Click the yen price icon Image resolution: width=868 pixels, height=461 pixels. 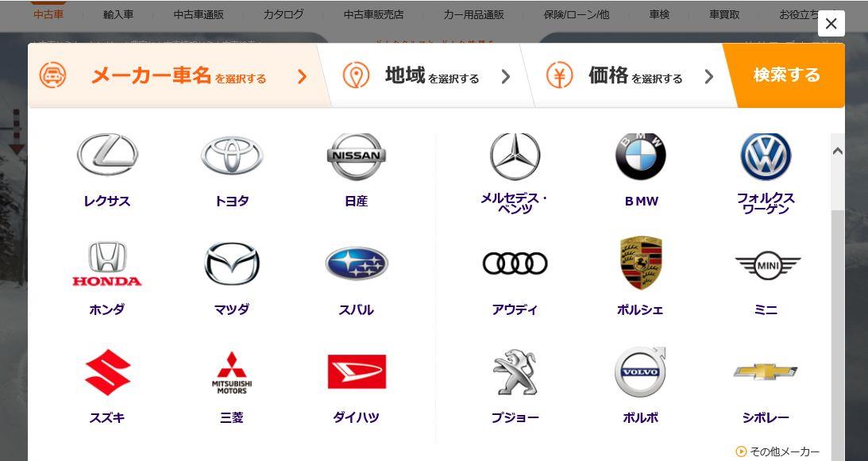coord(560,75)
